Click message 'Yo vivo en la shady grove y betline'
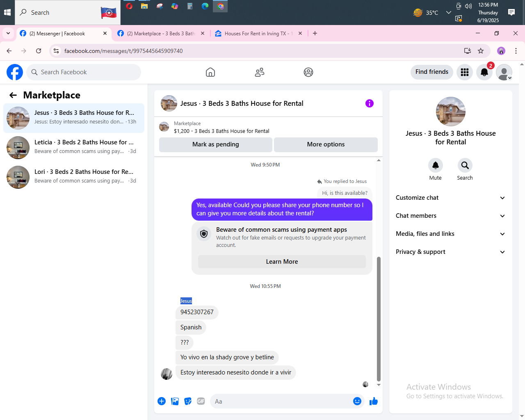The width and height of the screenshot is (525, 420). 227,357
